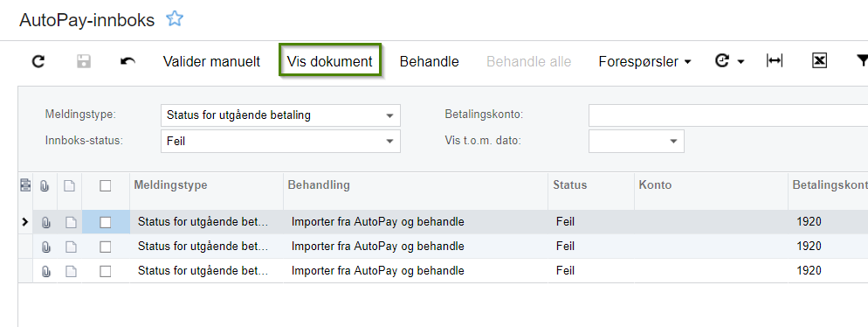This screenshot has width=868, height=327.
Task: Click the row selector arrow of first row
Action: [x=25, y=222]
